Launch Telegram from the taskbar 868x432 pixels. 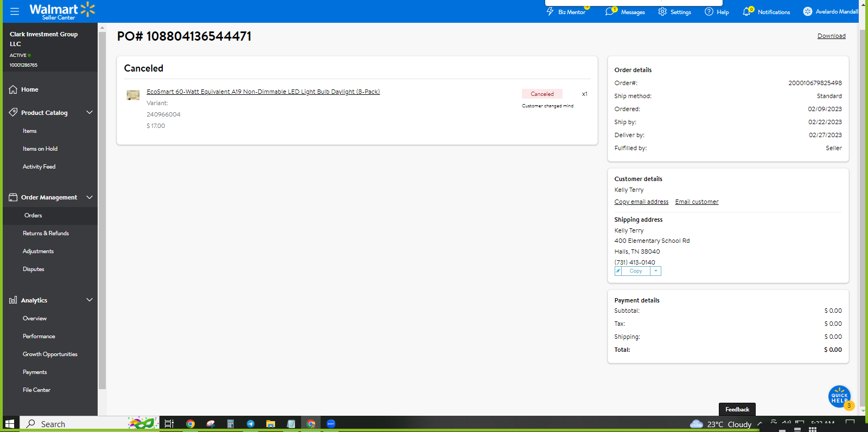coord(251,424)
